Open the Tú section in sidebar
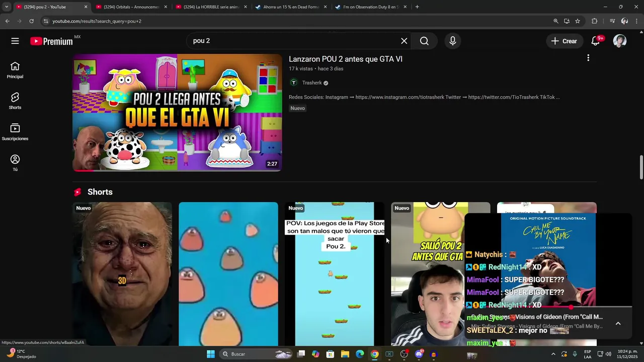 pyautogui.click(x=15, y=163)
